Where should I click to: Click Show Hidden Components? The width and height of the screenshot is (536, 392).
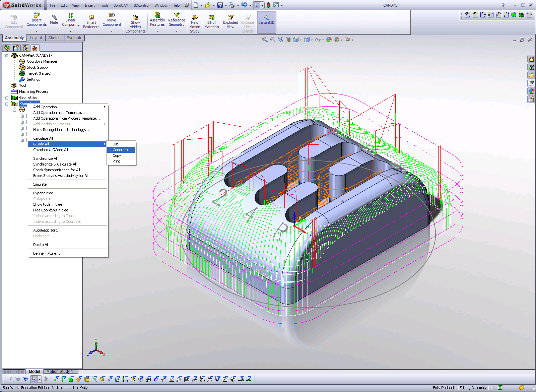135,23
